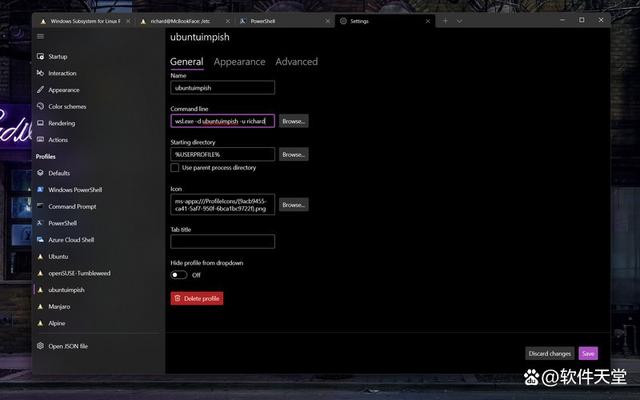This screenshot has width=640, height=400.
Task: Select the Advanced profile tab
Action: (x=296, y=62)
